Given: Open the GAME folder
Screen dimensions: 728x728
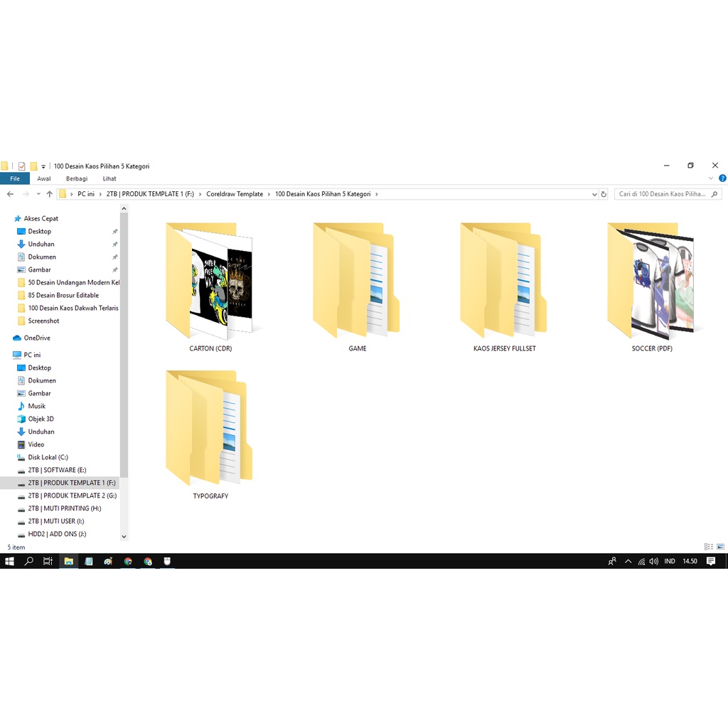Looking at the screenshot, I should point(357,282).
